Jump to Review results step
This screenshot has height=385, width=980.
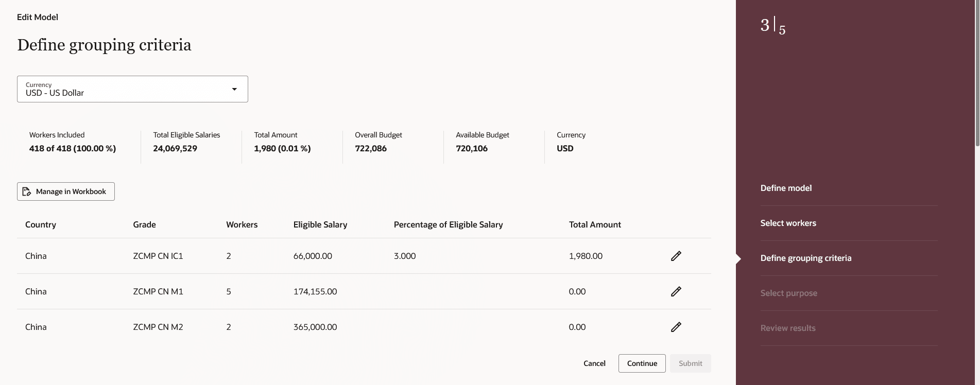coord(788,328)
